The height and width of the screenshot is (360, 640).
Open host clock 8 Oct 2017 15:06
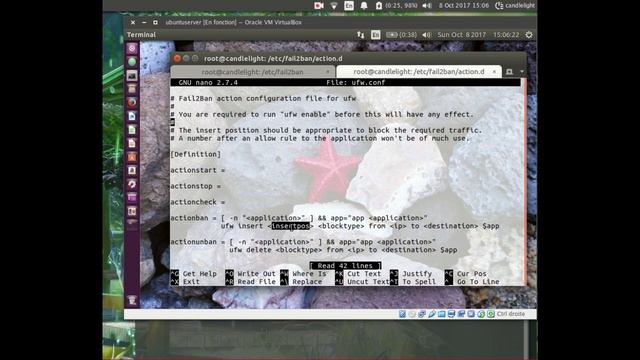464,6
